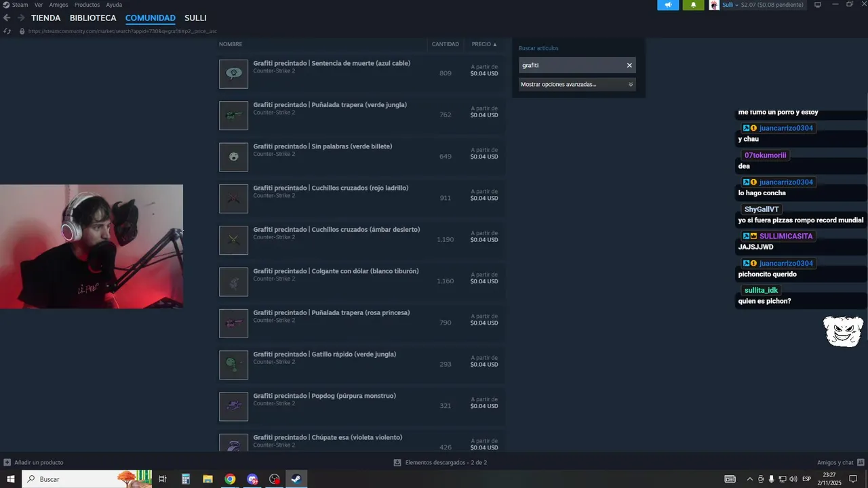Select the COMUNIDAD tab
This screenshot has height=488, width=868.
151,18
